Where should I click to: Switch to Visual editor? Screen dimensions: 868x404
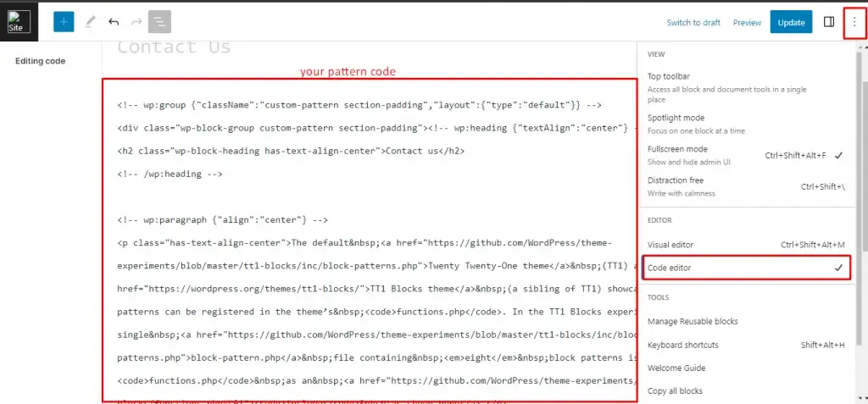pos(745,245)
